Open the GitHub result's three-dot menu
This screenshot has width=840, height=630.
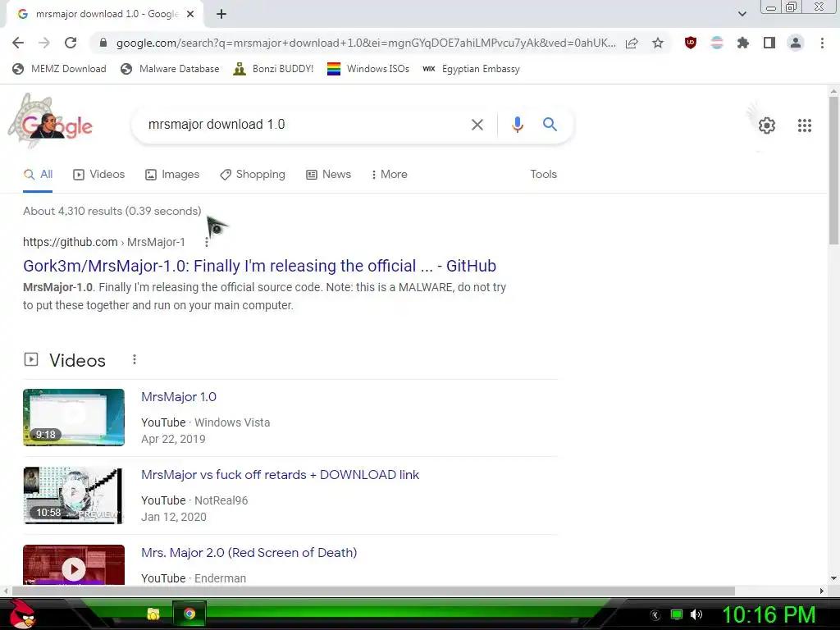tap(206, 243)
